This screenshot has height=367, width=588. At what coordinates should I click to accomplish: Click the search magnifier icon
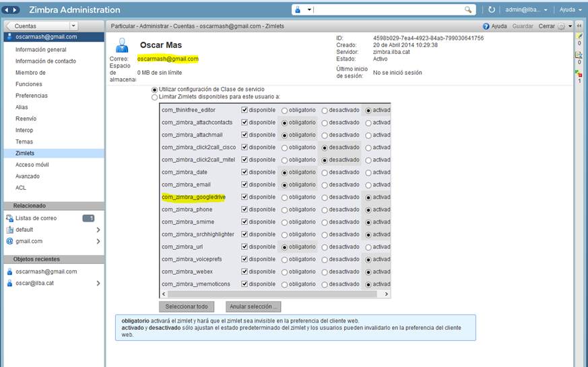click(467, 9)
